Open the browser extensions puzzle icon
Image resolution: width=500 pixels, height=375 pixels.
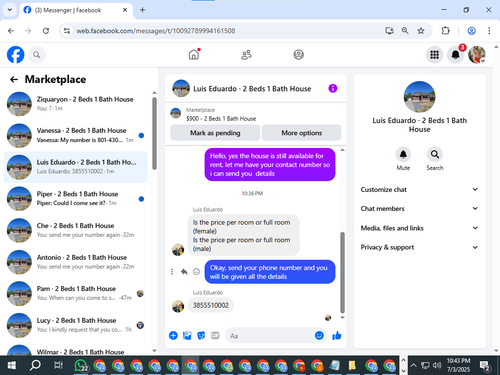point(445,31)
